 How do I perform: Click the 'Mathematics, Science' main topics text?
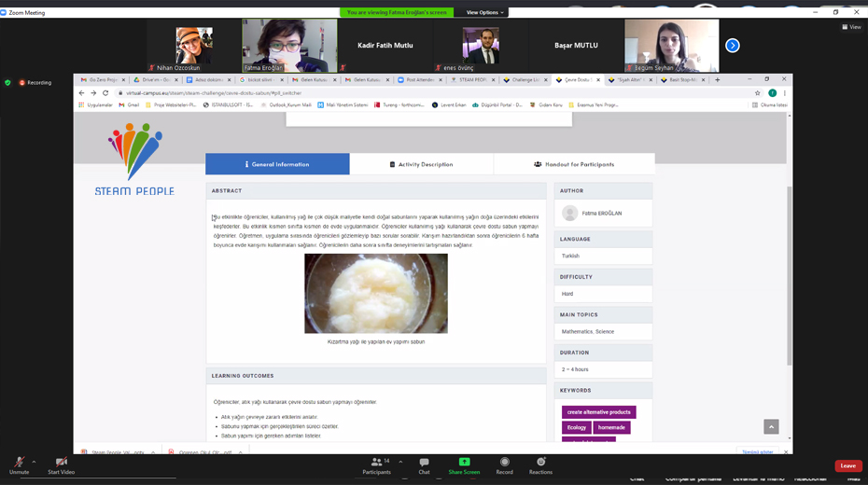[588, 332]
